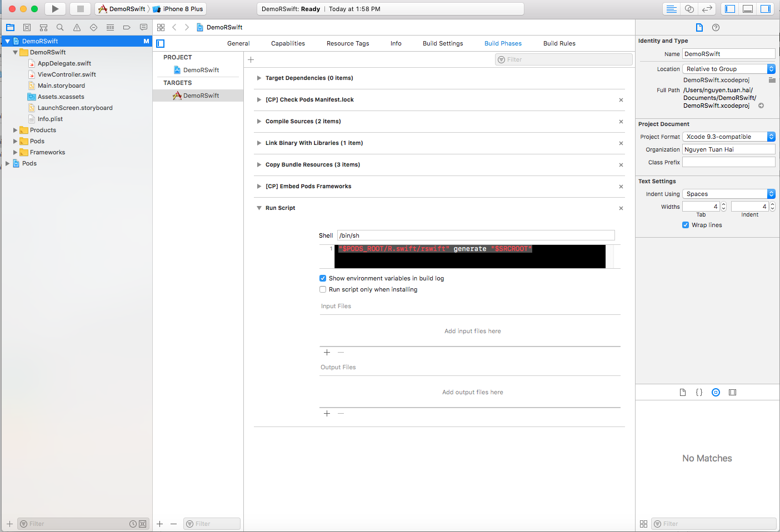Choose a containing folder for the project location
780x532 pixels.
click(772, 80)
